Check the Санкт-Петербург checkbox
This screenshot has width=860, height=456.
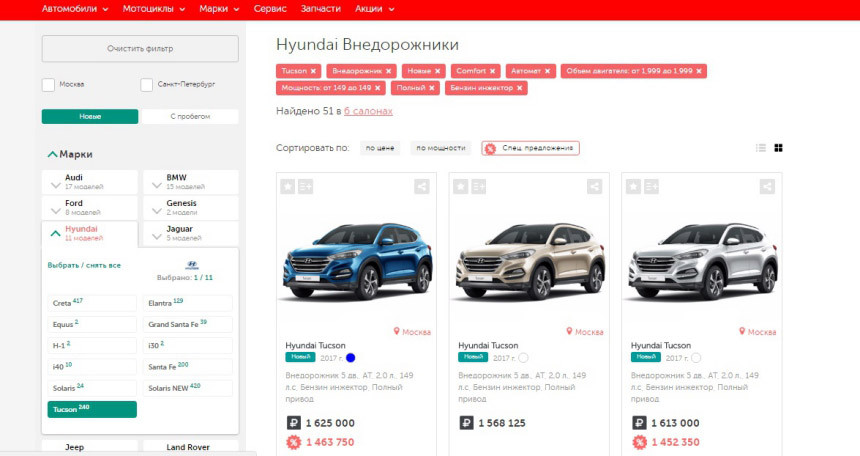[146, 85]
